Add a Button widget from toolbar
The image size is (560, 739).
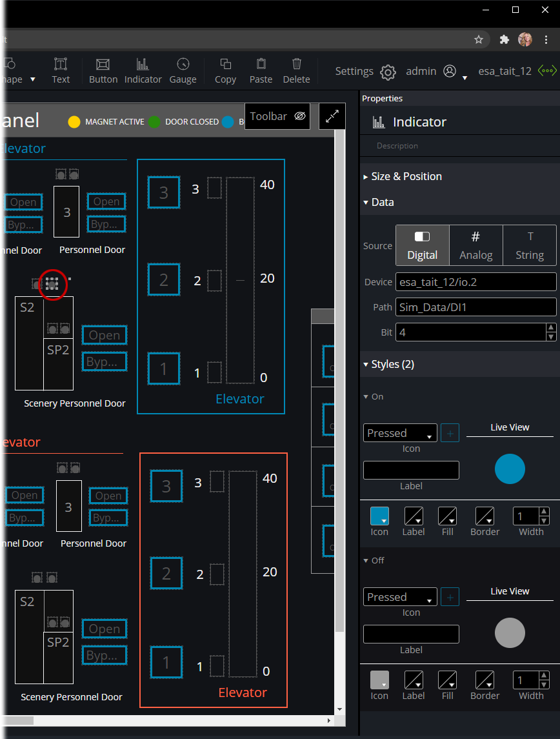[103, 71]
